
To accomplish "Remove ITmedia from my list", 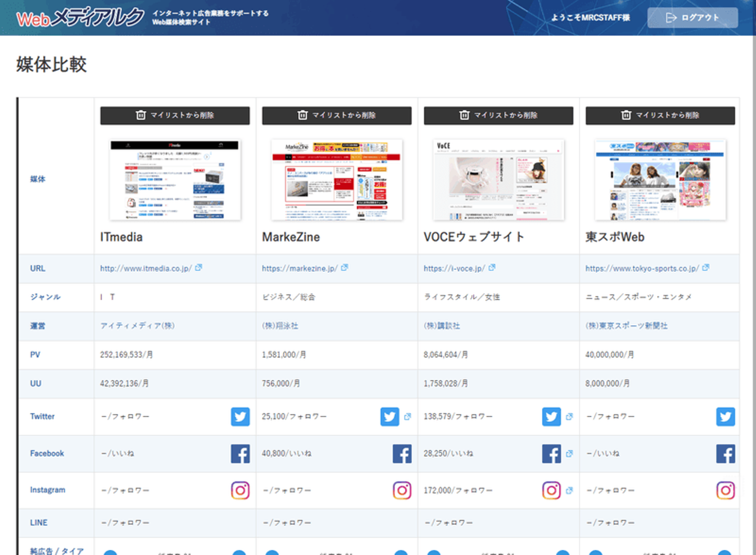I will [x=175, y=115].
